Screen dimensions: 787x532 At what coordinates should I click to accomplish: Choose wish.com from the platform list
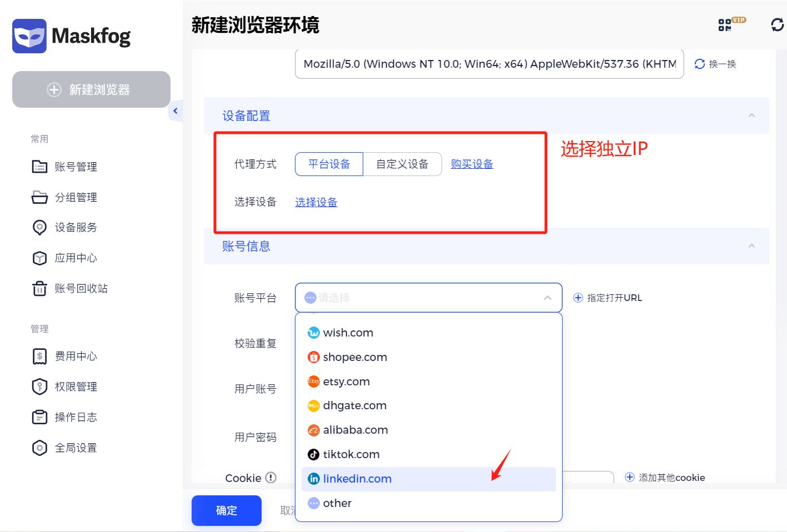(x=428, y=333)
